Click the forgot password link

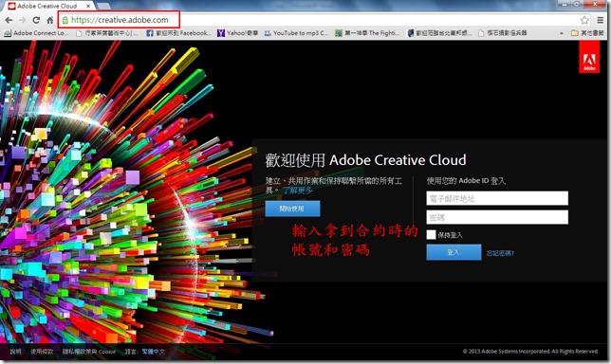(x=500, y=253)
